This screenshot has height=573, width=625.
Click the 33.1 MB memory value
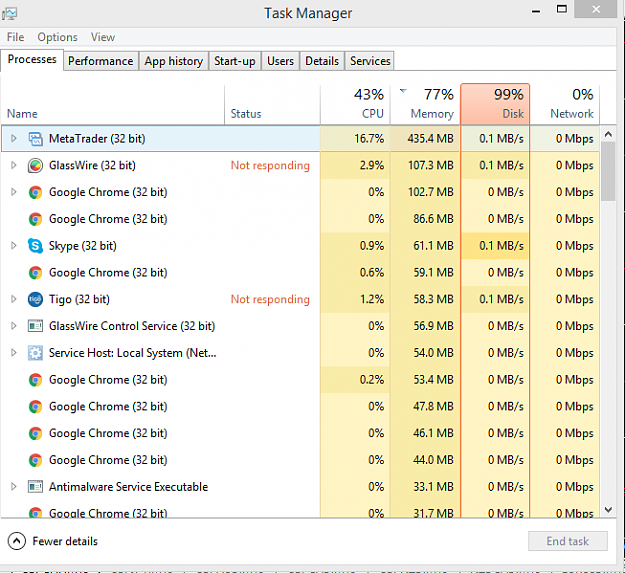(433, 487)
